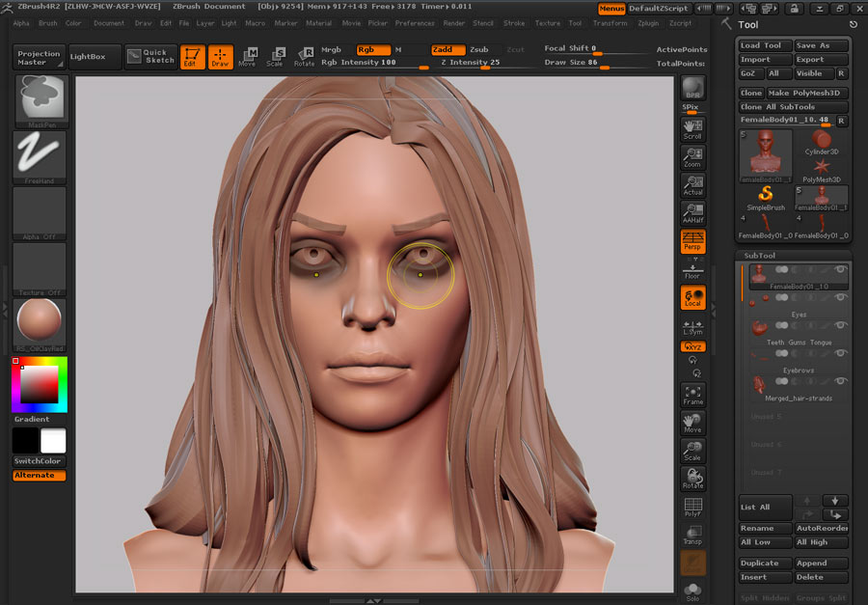Image resolution: width=868 pixels, height=605 pixels.
Task: Toggle Rgb paint mode
Action: tap(373, 50)
